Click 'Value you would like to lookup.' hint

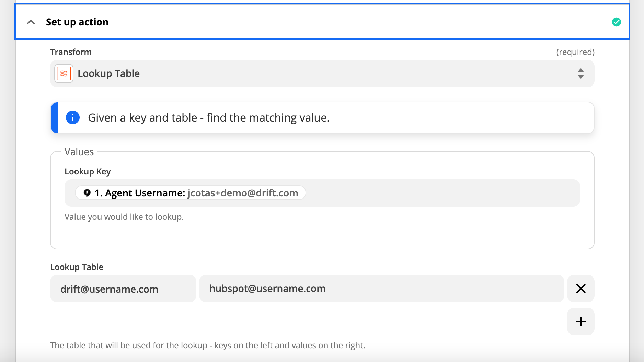pyautogui.click(x=124, y=217)
